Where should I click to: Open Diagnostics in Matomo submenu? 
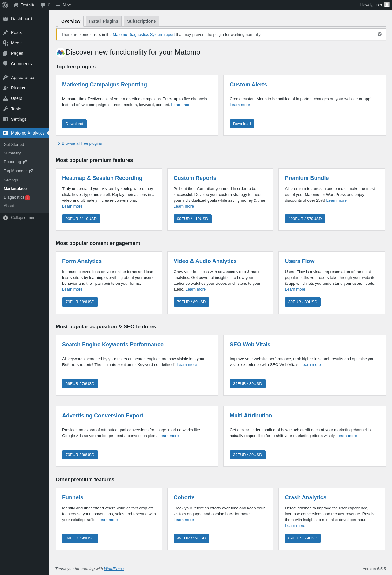coord(14,197)
